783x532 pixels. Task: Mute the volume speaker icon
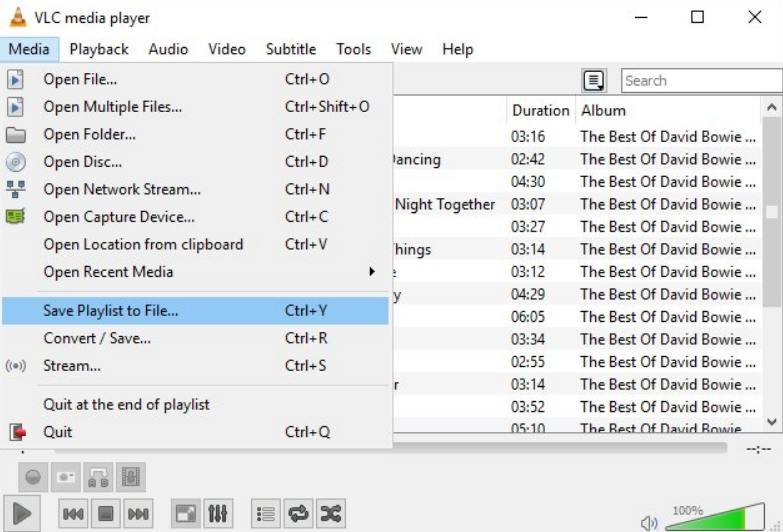649,523
